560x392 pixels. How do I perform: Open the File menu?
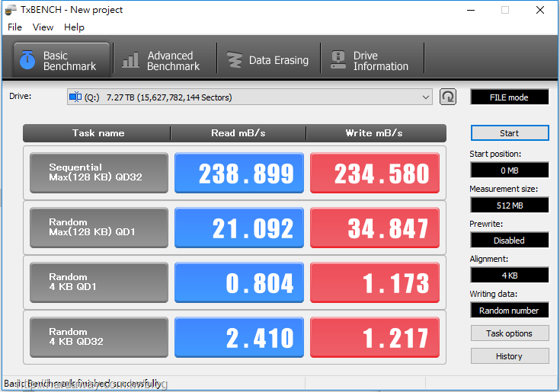tap(14, 27)
